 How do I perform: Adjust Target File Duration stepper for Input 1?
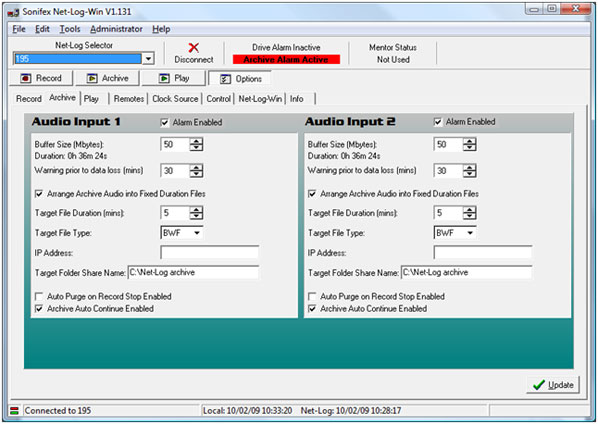tap(196, 213)
